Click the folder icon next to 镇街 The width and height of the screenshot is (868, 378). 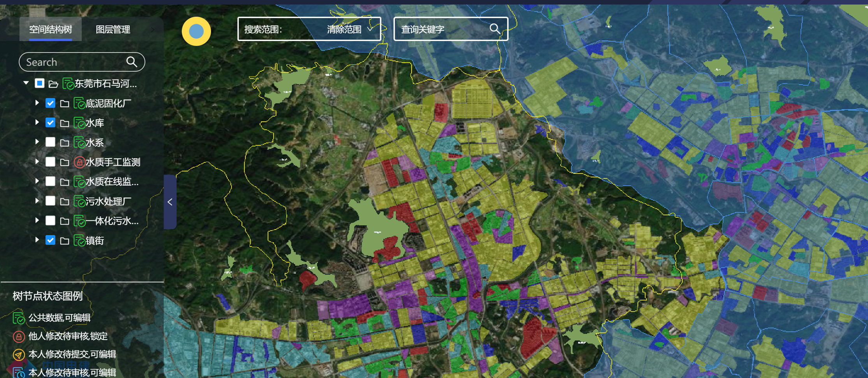65,241
